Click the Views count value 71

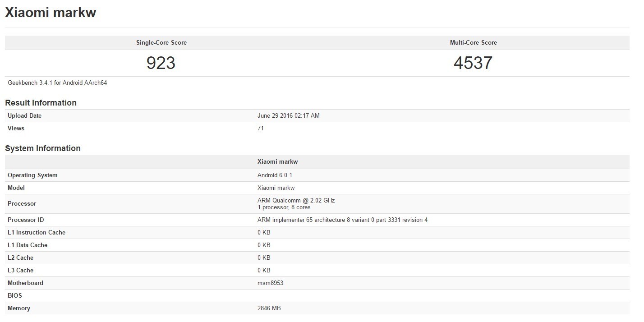coord(261,129)
